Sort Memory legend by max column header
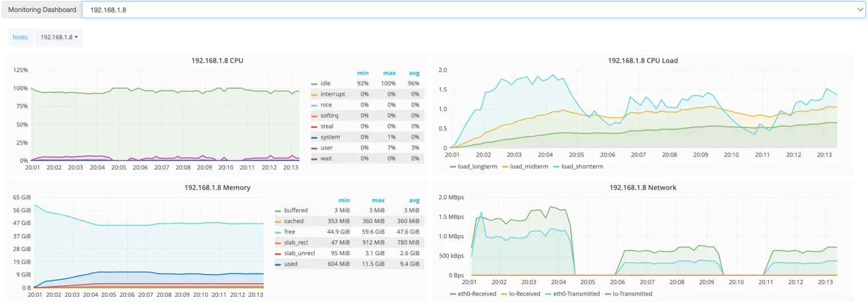This screenshot has height=302, width=868. coord(378,200)
